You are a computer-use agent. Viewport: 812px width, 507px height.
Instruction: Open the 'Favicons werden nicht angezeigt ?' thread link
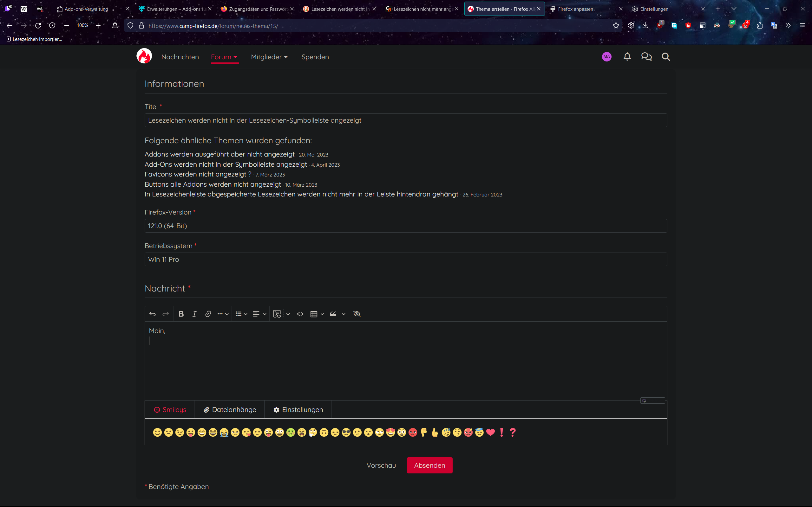click(198, 174)
